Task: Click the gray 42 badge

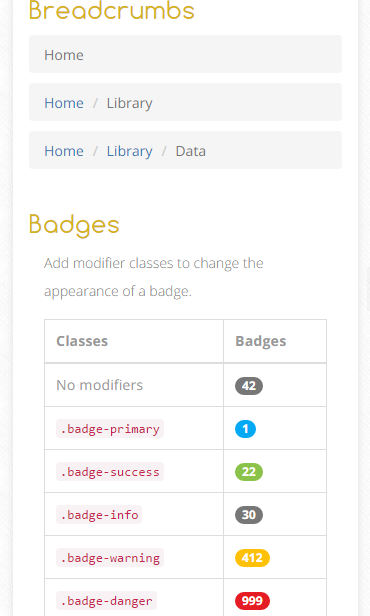Action: [x=249, y=386]
